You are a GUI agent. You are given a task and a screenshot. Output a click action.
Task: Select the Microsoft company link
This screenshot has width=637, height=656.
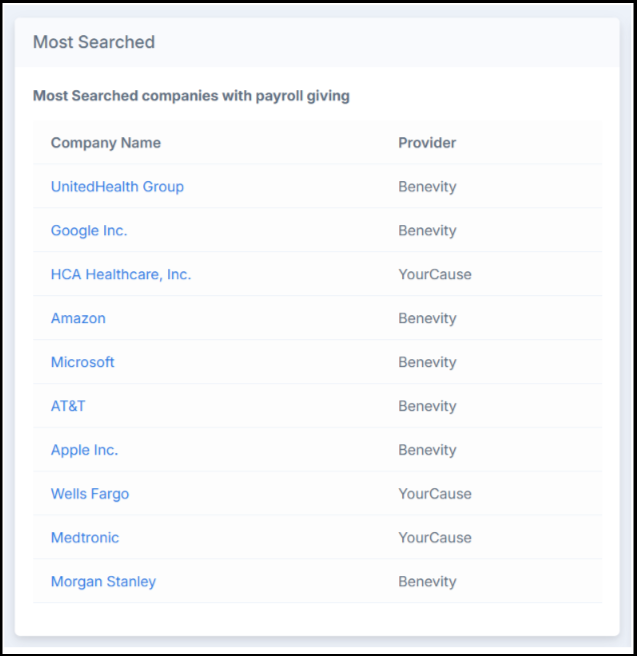(x=82, y=362)
